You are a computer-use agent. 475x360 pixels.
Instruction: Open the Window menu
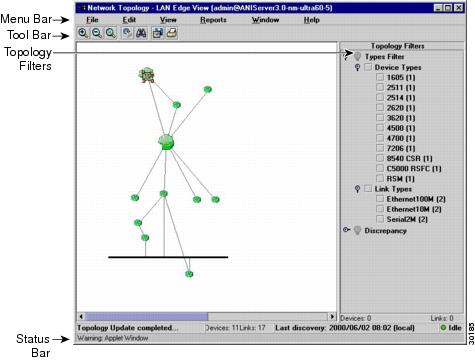(265, 20)
